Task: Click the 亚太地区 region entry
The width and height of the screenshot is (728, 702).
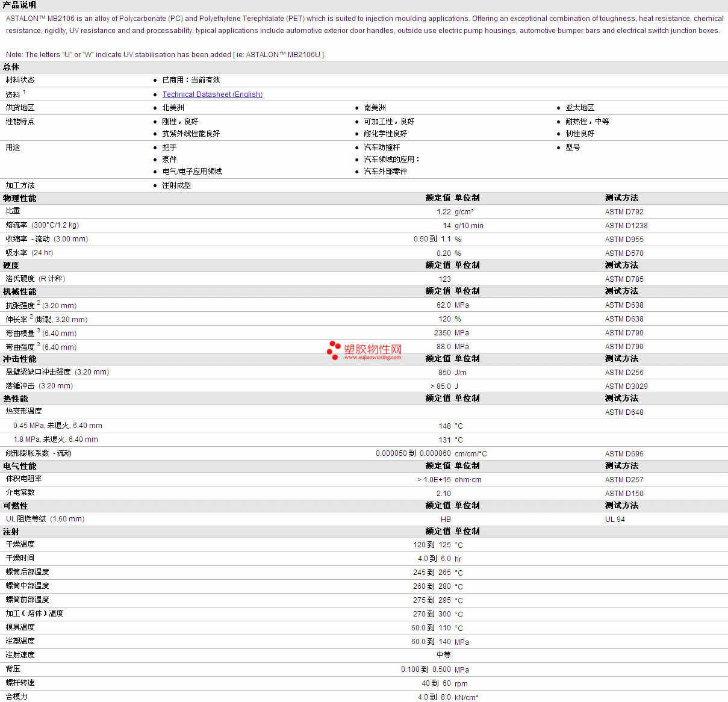Action: [x=580, y=108]
